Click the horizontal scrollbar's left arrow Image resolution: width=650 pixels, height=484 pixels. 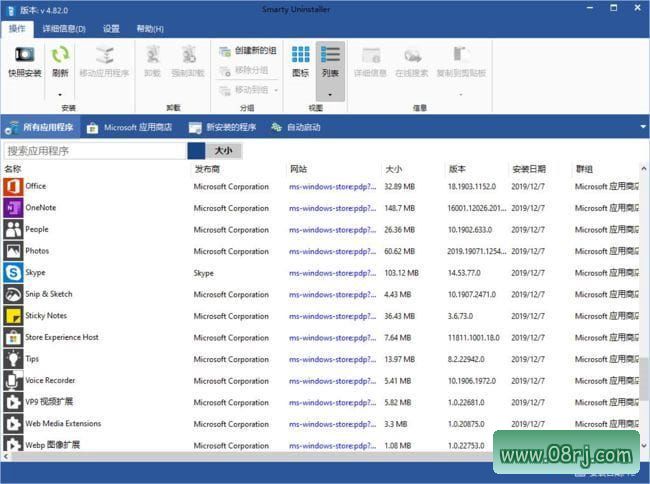[x=5, y=456]
